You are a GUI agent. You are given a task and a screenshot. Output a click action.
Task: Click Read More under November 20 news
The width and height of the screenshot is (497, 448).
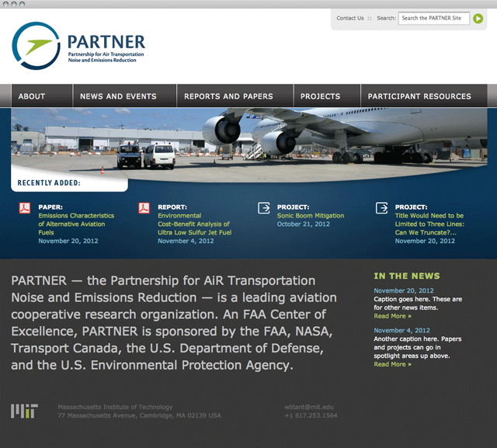pos(392,316)
